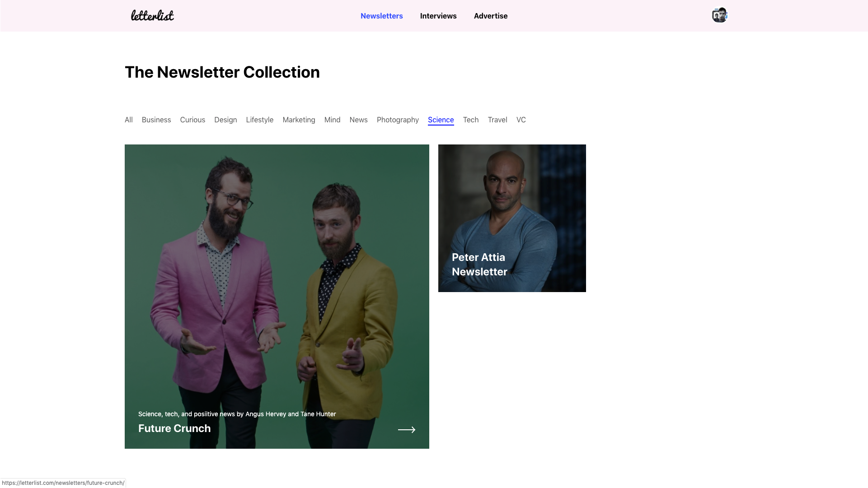This screenshot has width=868, height=488.
Task: Select the Science category filter
Action: click(441, 119)
